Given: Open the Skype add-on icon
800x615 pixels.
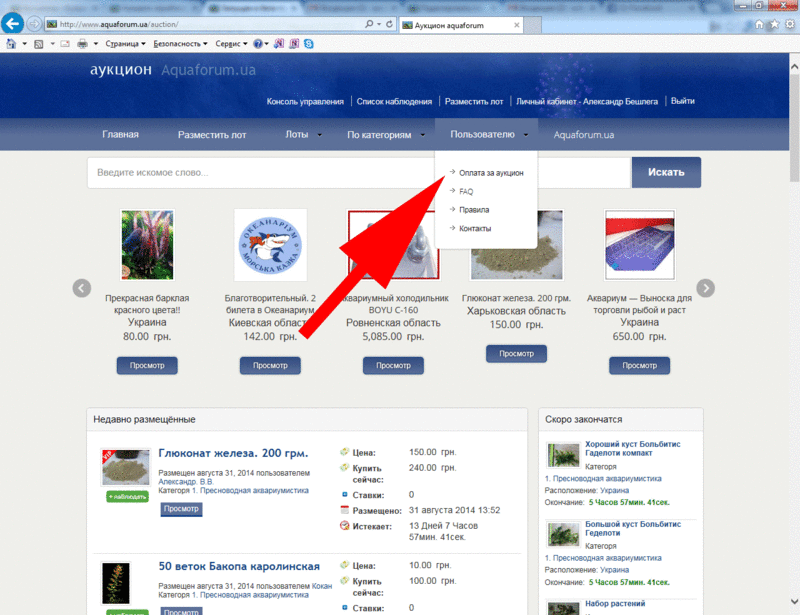Looking at the screenshot, I should (309, 44).
